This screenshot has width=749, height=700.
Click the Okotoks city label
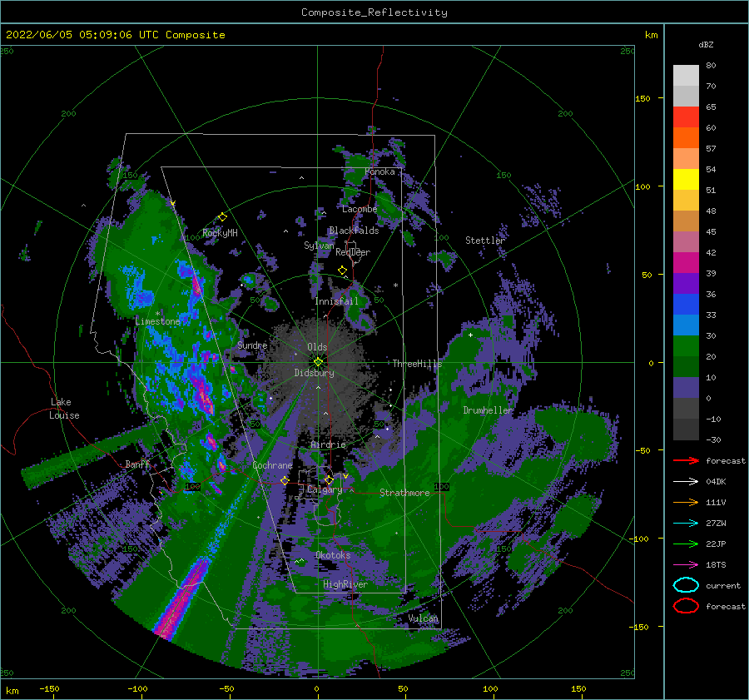coord(333,555)
